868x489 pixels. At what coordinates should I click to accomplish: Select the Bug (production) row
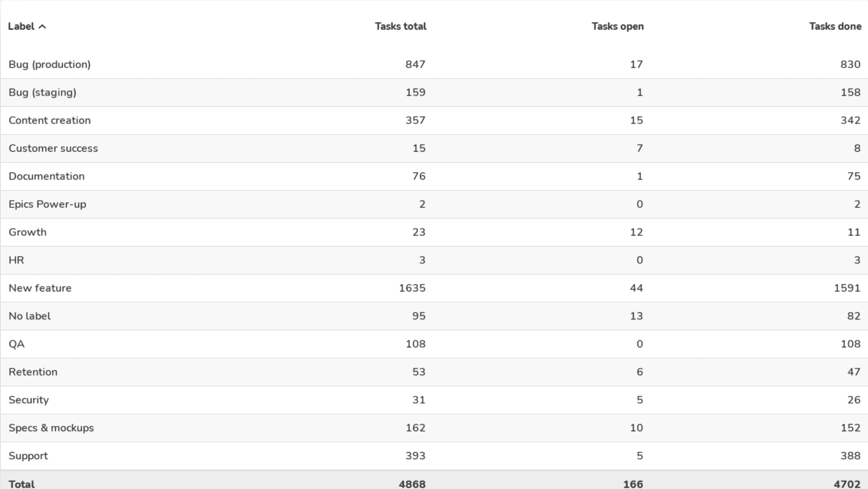click(50, 64)
